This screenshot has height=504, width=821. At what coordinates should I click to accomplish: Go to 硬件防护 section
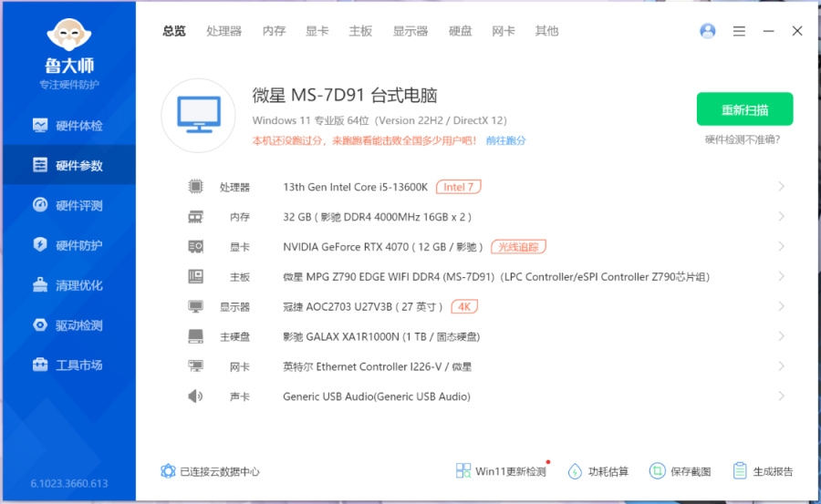tap(68, 245)
